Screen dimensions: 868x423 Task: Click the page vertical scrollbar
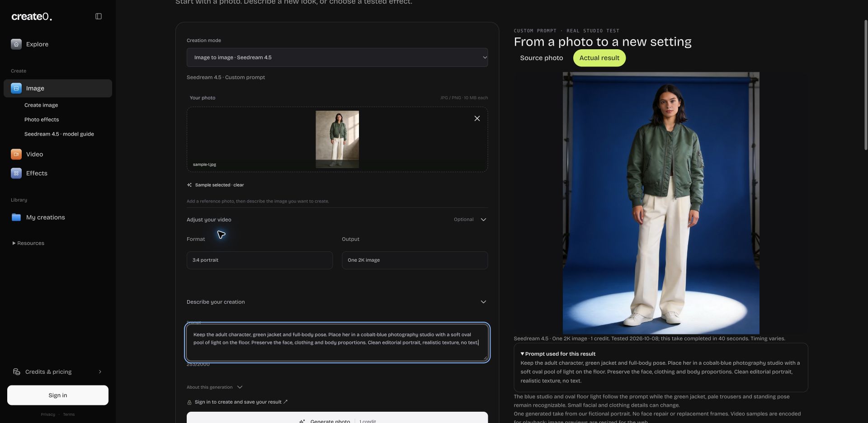[866, 85]
